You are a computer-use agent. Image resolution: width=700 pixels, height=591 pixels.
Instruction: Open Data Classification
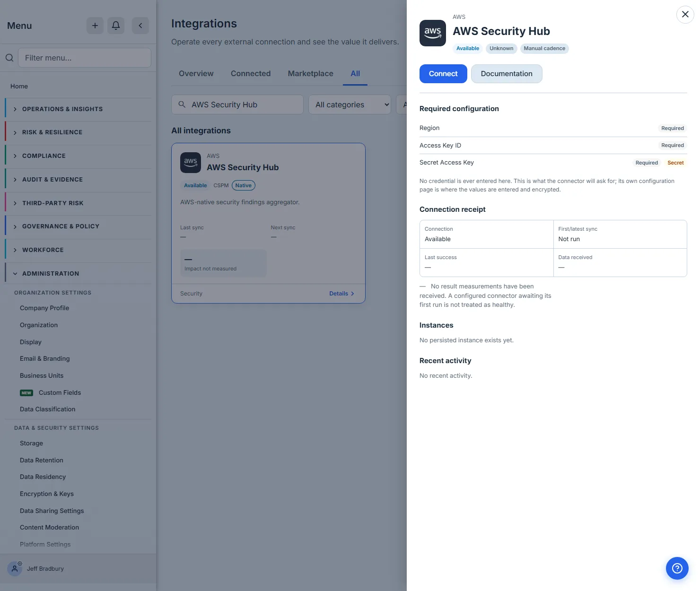coord(47,409)
